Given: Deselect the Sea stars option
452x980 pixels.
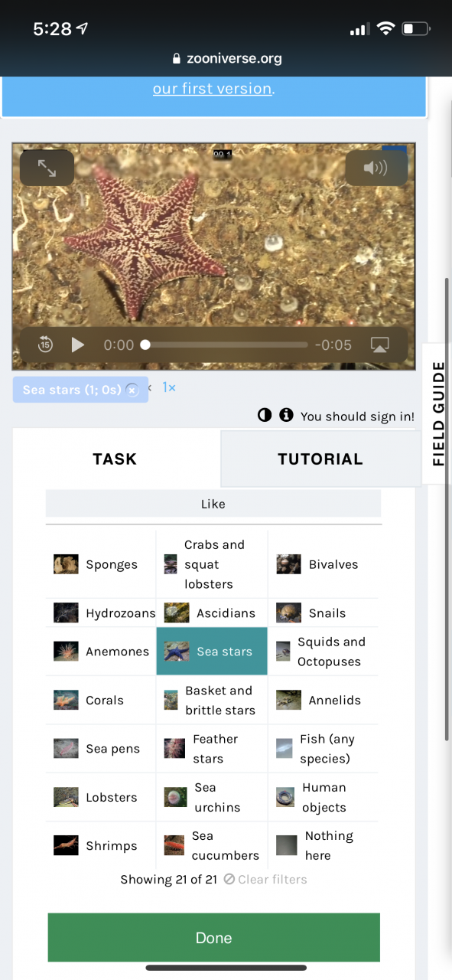Looking at the screenshot, I should (212, 652).
